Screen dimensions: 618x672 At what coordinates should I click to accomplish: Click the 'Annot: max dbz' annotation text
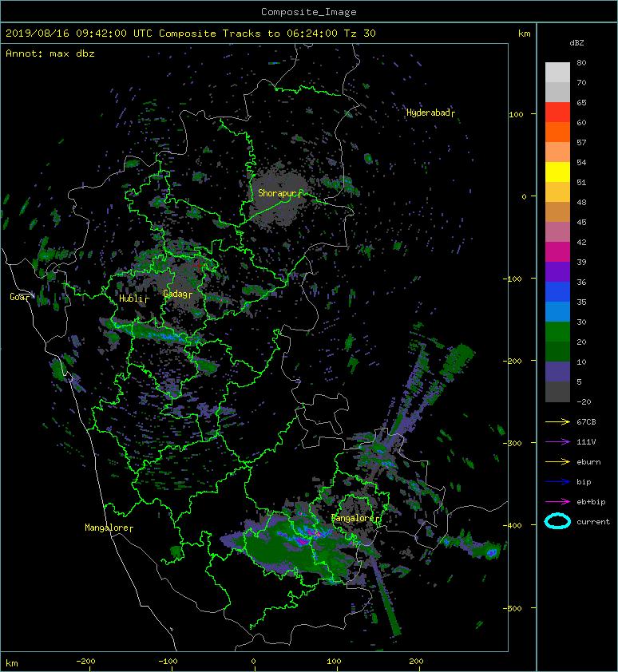[50, 53]
